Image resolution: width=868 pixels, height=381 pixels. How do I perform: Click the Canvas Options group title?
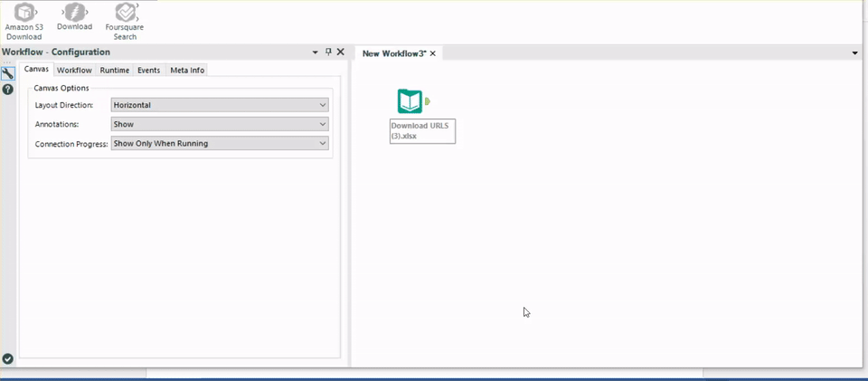pos(61,88)
